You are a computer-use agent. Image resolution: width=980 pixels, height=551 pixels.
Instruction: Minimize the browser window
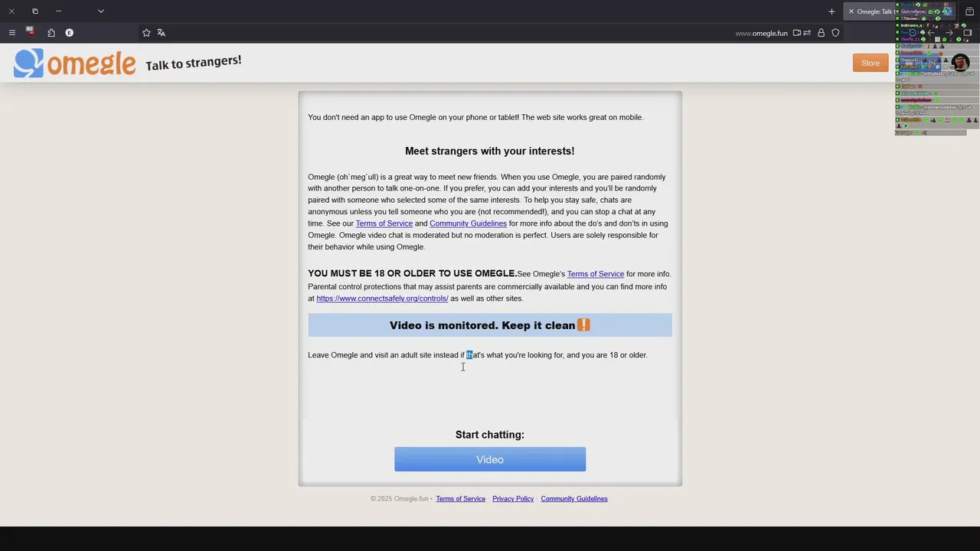click(x=58, y=11)
